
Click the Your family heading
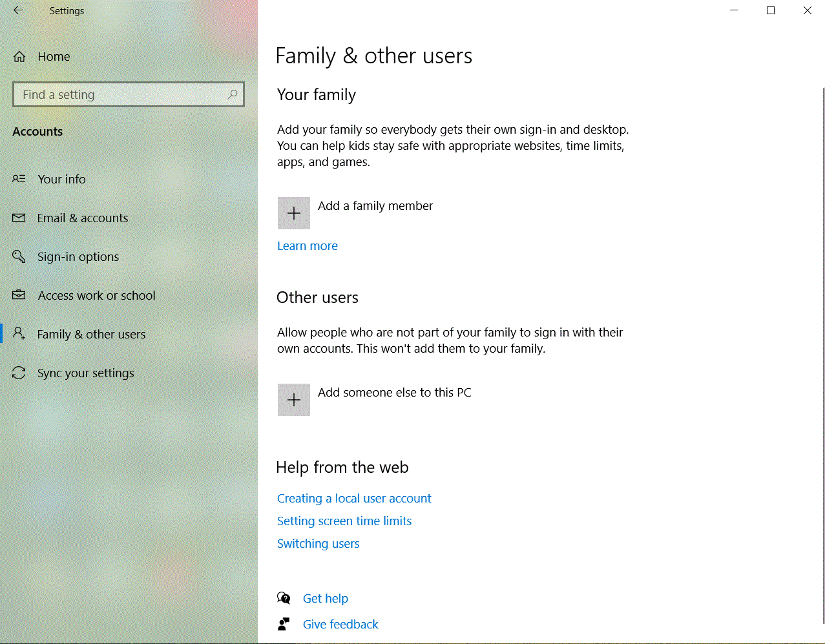(x=317, y=95)
